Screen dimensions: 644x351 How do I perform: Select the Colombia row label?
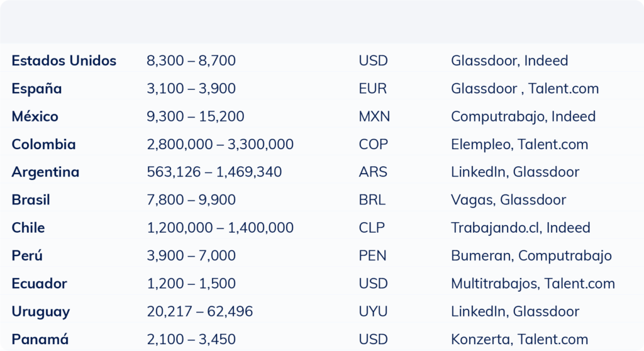(43, 145)
